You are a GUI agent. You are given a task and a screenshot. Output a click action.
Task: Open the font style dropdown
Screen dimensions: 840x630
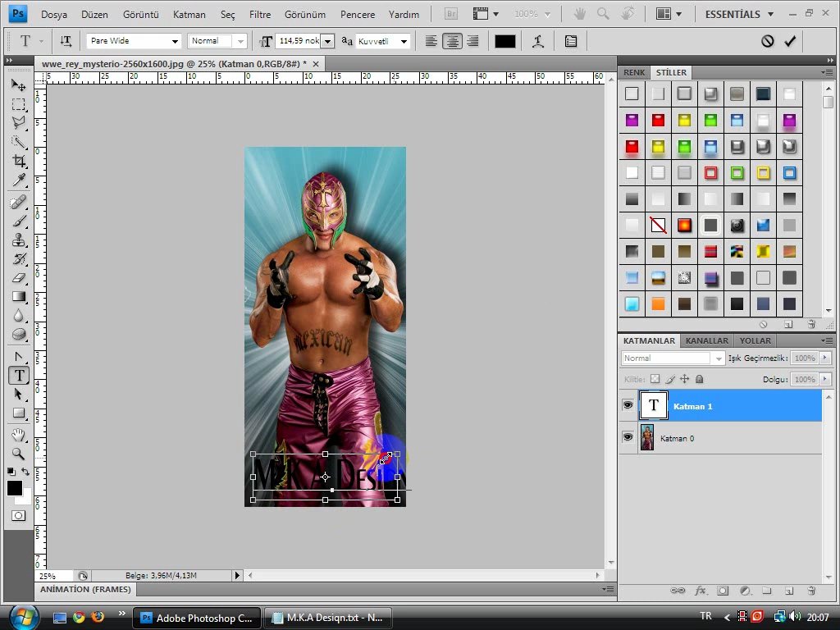pyautogui.click(x=240, y=41)
